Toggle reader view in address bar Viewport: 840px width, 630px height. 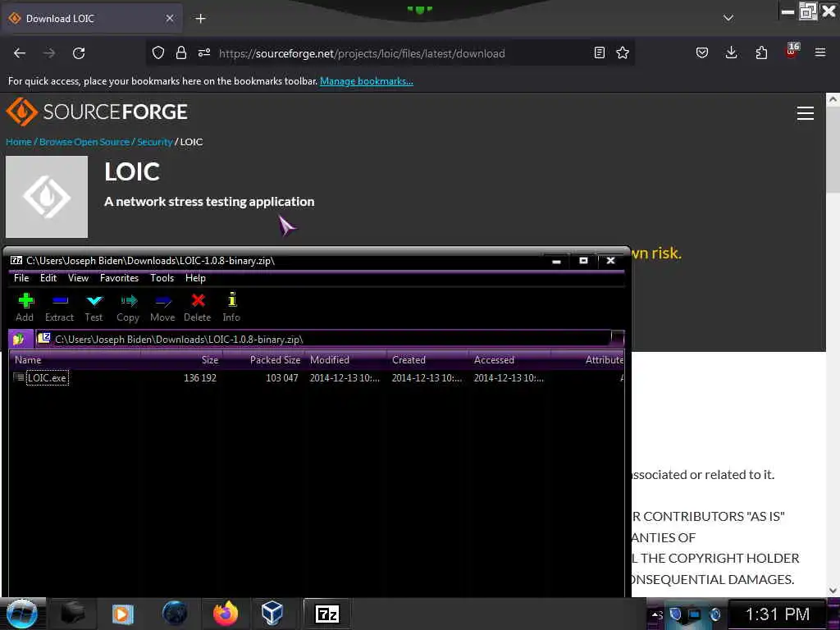pos(600,52)
